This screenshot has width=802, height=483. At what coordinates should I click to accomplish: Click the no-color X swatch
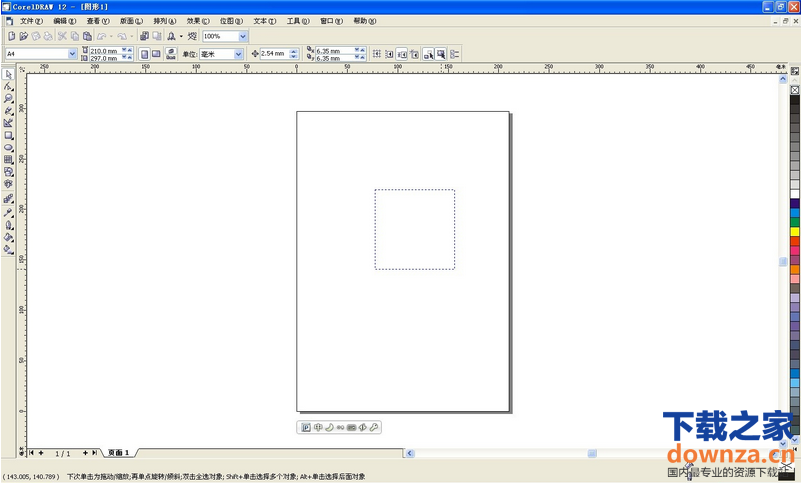coord(795,90)
